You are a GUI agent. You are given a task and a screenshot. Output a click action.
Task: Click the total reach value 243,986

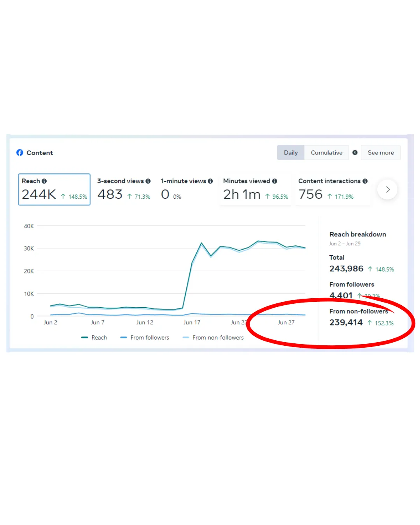tap(346, 269)
